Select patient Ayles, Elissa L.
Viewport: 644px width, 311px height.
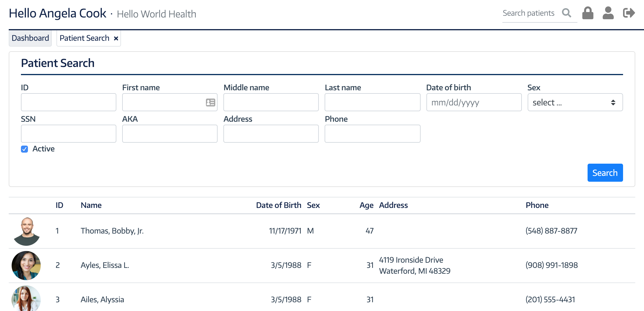click(x=105, y=265)
